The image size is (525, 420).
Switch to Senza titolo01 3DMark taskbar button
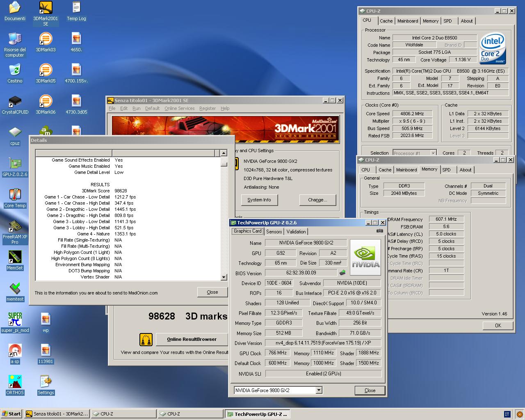pos(57,414)
